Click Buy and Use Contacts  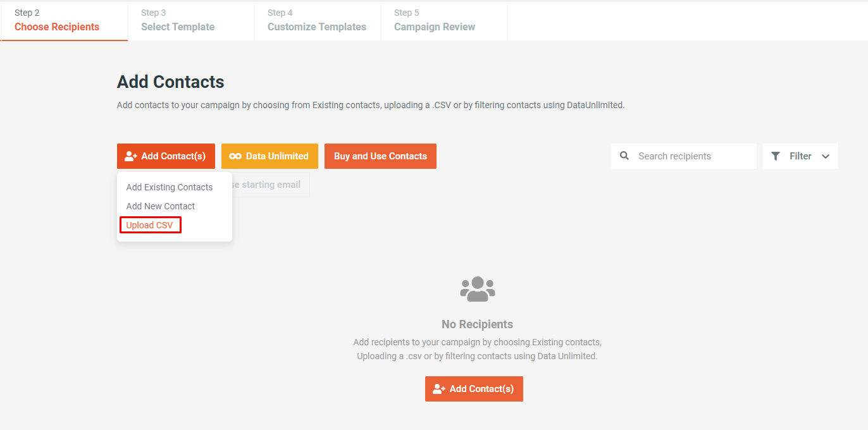(x=380, y=156)
